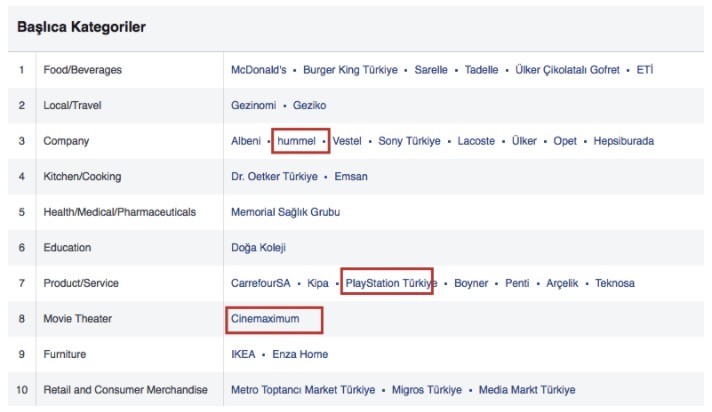Screen dimensions: 712x412
Task: Open the Sony Türkiye link
Action: pyautogui.click(x=409, y=141)
